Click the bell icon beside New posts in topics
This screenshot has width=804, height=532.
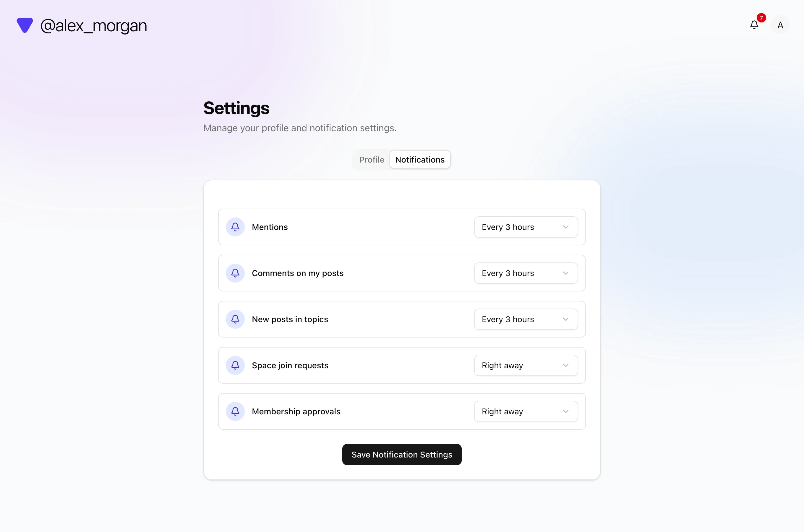(x=235, y=319)
